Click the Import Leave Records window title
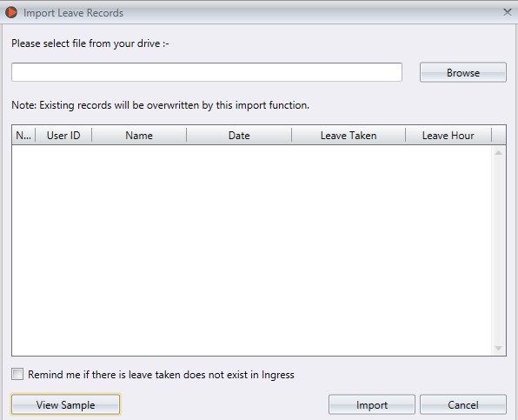This screenshot has height=420, width=518. pyautogui.click(x=73, y=13)
